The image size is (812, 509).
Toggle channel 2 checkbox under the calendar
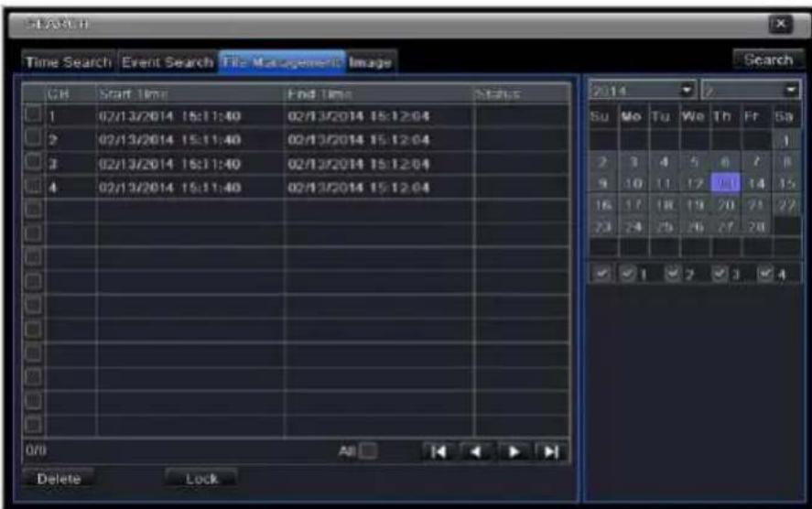(x=673, y=273)
